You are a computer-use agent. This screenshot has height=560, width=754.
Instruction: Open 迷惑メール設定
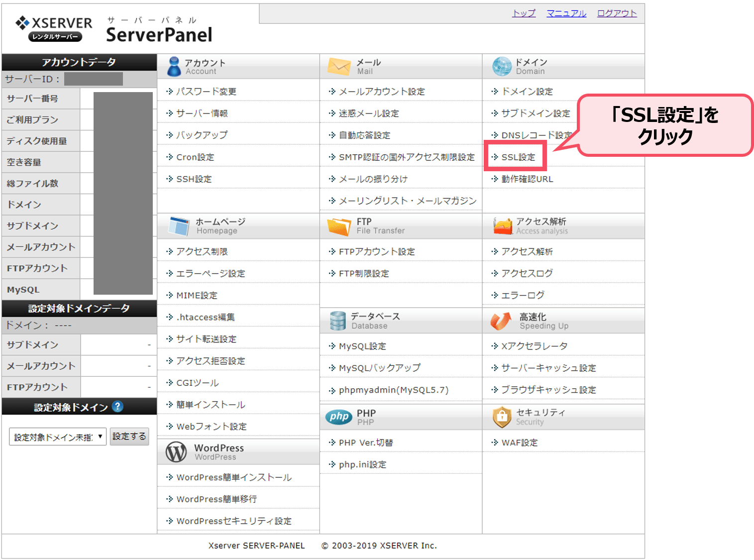(369, 113)
